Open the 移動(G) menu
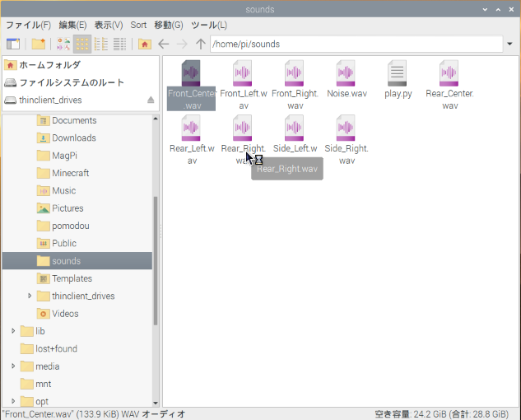The width and height of the screenshot is (521, 420). 169,25
